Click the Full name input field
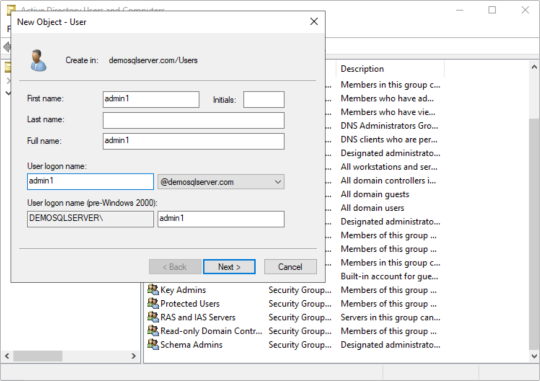The width and height of the screenshot is (540, 381). (x=194, y=141)
